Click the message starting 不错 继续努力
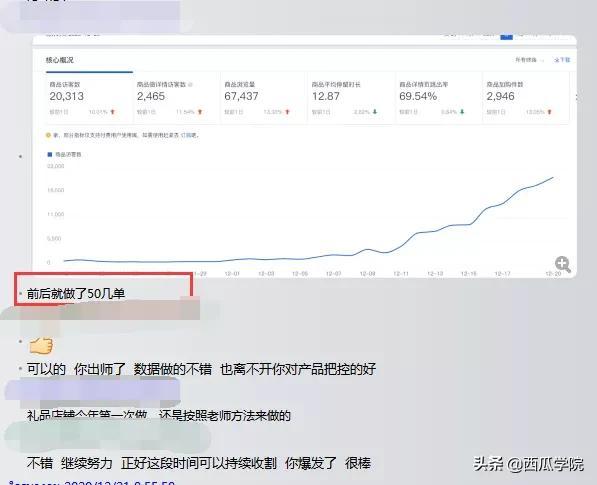 pos(199,463)
